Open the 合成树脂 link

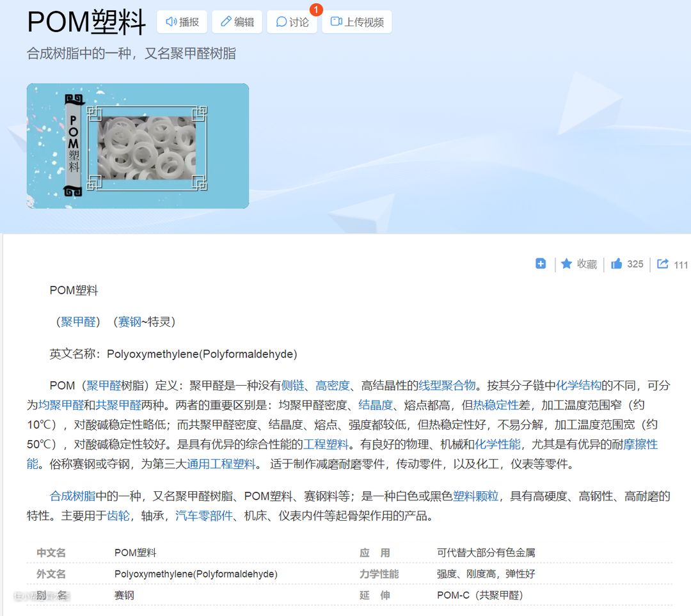72,496
